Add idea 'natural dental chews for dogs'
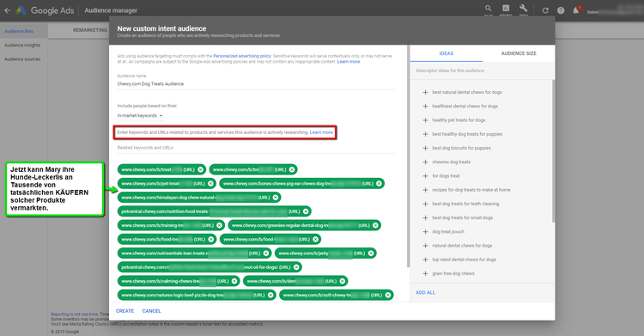 [426, 246]
